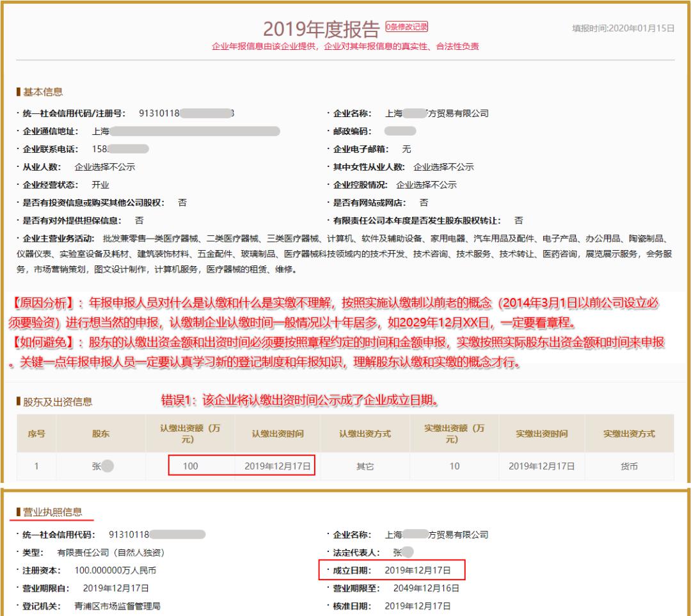Image resolution: width=691 pixels, height=616 pixels.
Task: Select the 实缴出资额 cell showing 10
Action: pyautogui.click(x=454, y=466)
